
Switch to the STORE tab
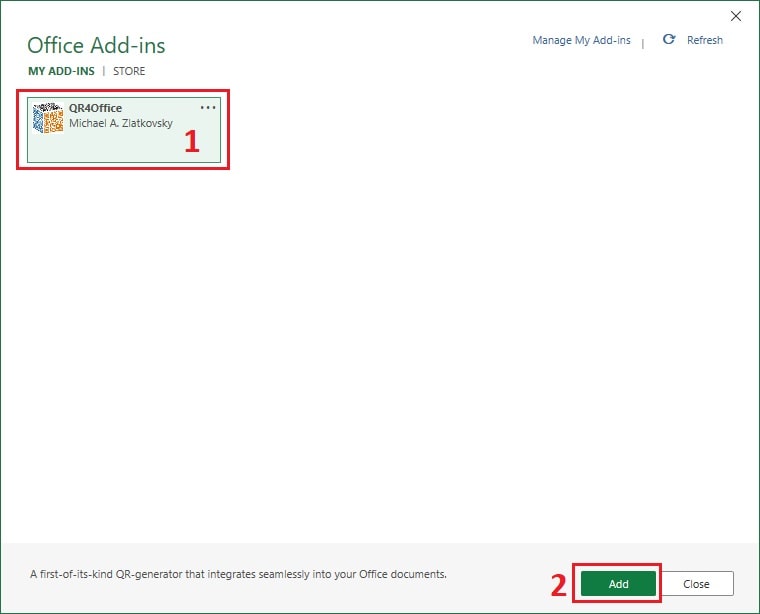pyautogui.click(x=129, y=71)
